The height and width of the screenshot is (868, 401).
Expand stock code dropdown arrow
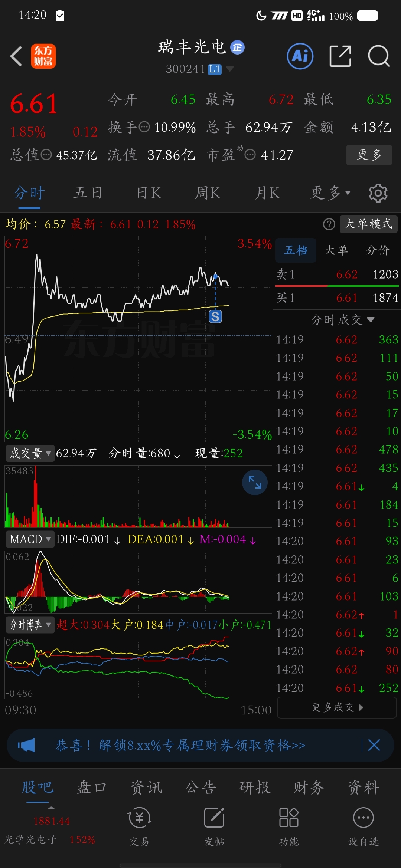point(230,69)
